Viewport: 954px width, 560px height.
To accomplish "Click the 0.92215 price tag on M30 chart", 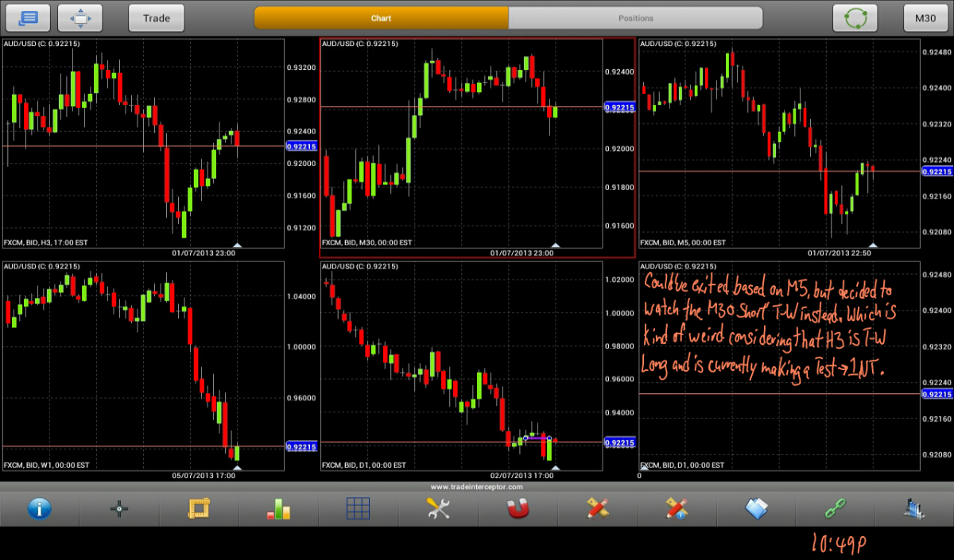I will point(619,106).
